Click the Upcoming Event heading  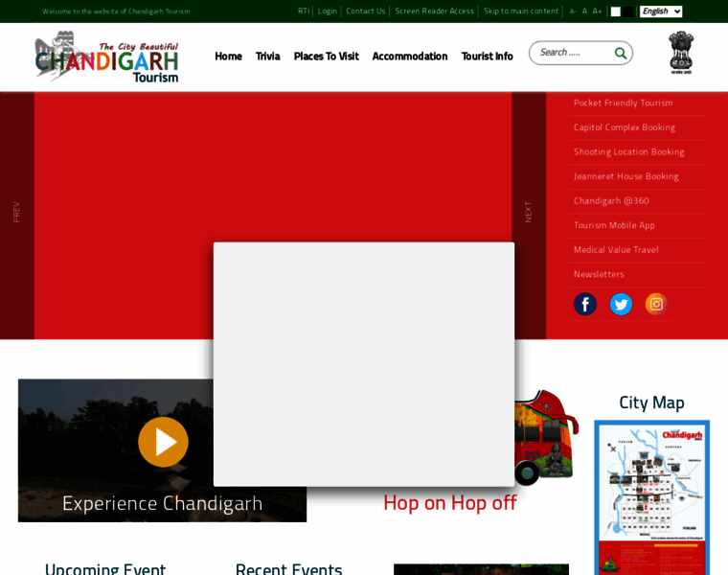click(105, 568)
